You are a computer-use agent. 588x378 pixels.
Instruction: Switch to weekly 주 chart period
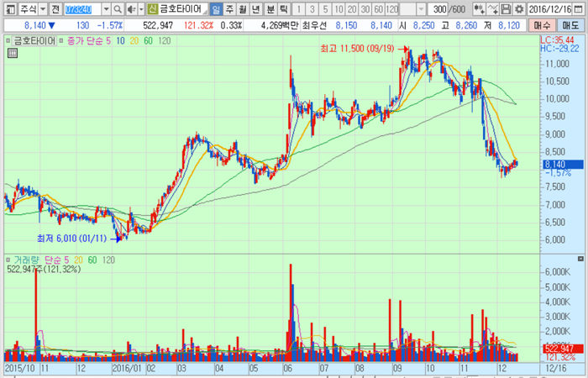coord(230,9)
